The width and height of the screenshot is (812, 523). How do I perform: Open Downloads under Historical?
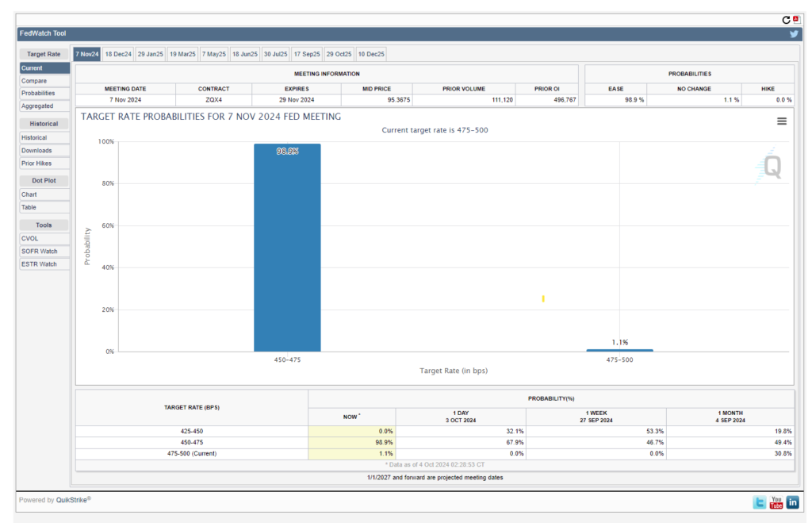coord(44,150)
